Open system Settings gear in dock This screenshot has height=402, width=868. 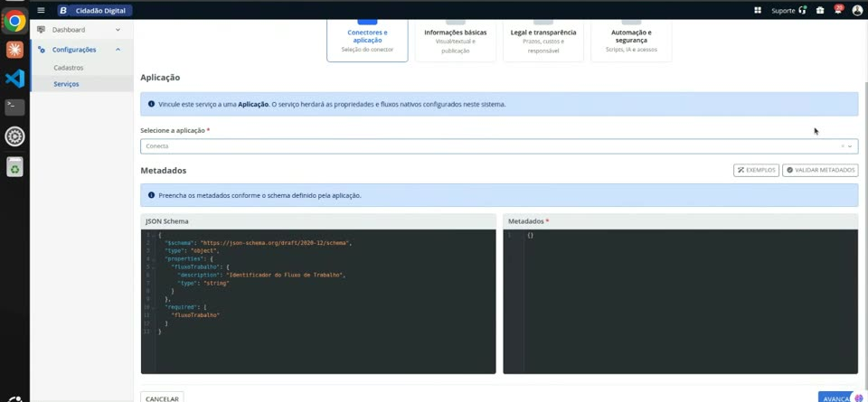(x=14, y=136)
